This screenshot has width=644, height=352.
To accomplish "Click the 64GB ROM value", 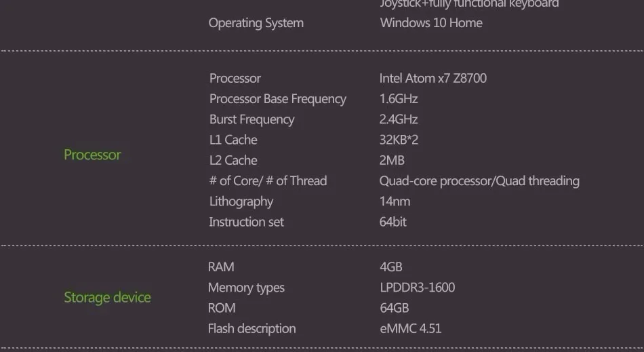I will (x=395, y=308).
